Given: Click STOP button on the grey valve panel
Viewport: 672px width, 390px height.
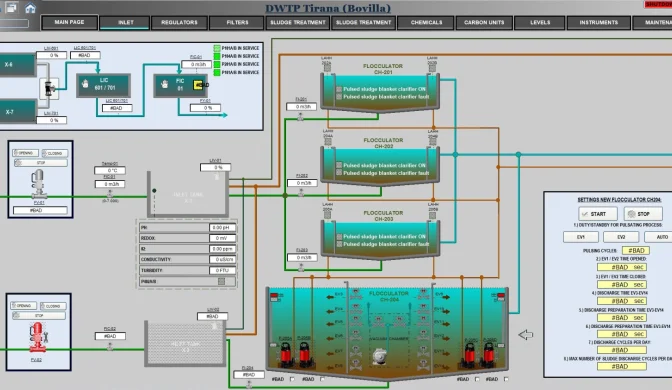Looking at the screenshot, I should pos(40,163).
